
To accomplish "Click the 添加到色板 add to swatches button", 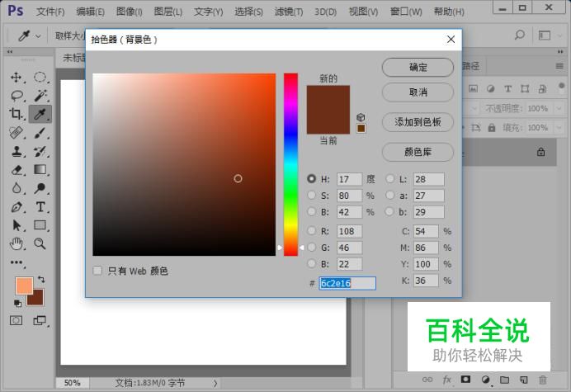I will click(x=418, y=122).
